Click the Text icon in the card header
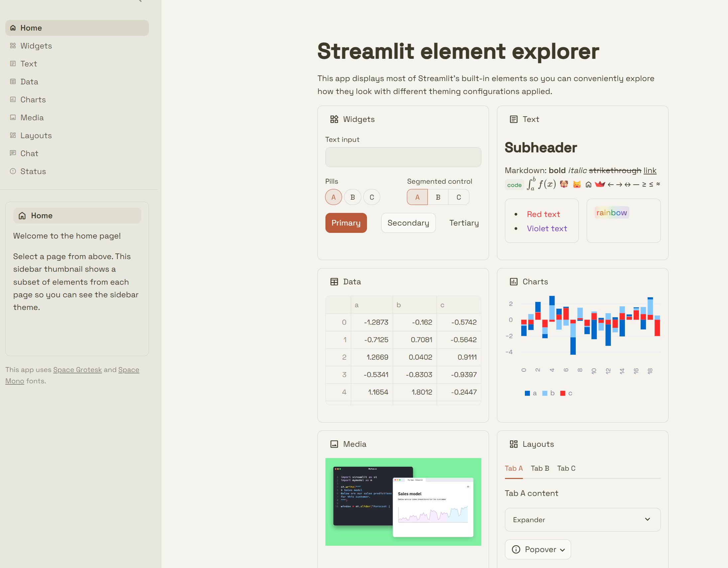Viewport: 728px width, 568px height. pos(513,119)
